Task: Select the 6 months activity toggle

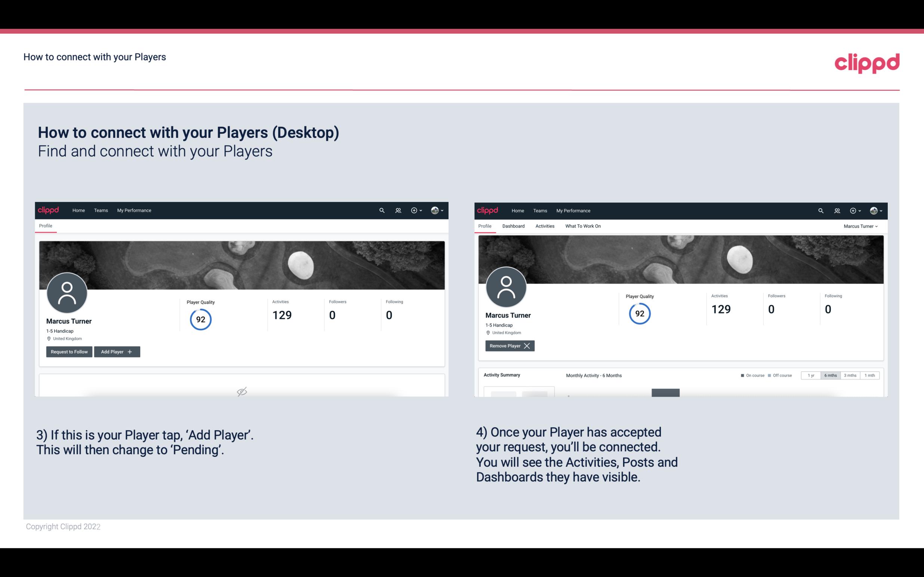Action: (829, 375)
